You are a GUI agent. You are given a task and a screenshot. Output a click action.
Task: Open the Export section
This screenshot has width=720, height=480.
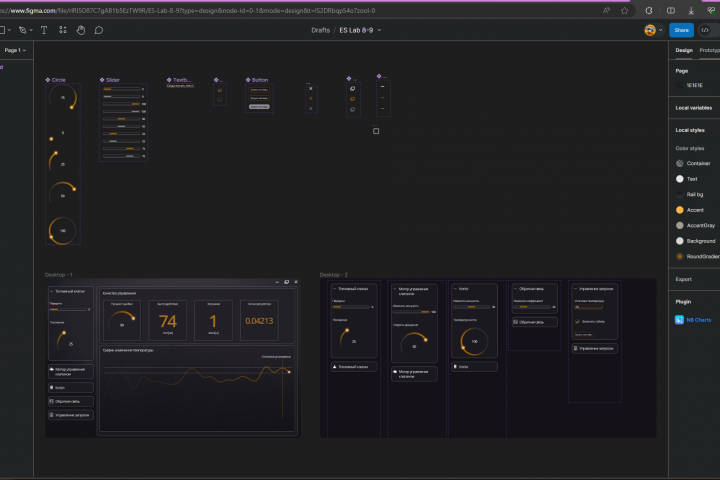683,279
